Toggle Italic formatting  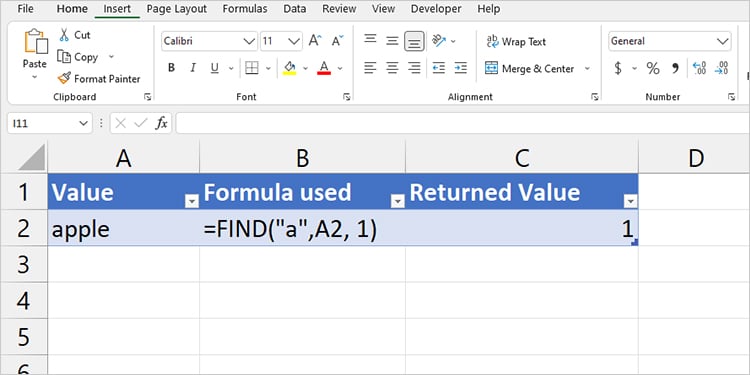pos(193,68)
